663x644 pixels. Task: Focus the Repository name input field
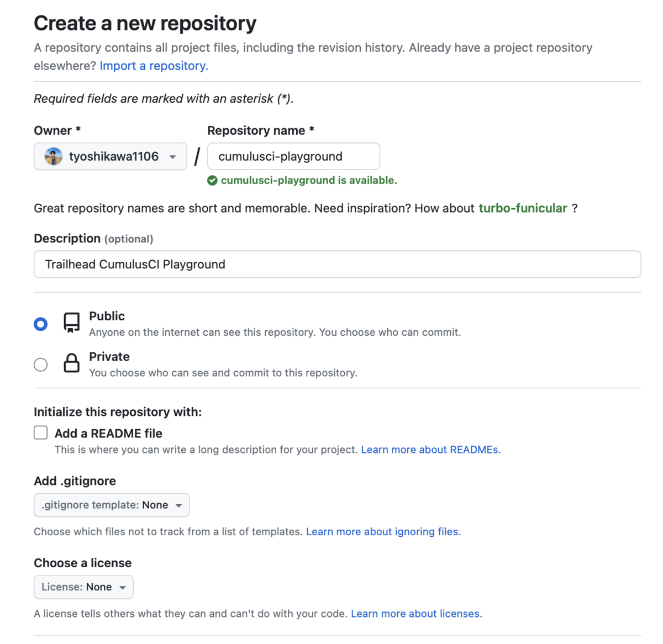coord(293,157)
